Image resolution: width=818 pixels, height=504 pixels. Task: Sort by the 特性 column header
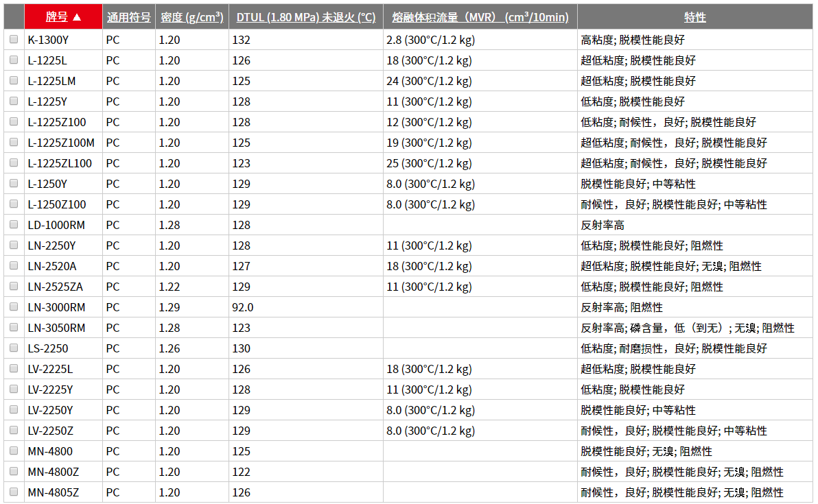[x=694, y=17]
